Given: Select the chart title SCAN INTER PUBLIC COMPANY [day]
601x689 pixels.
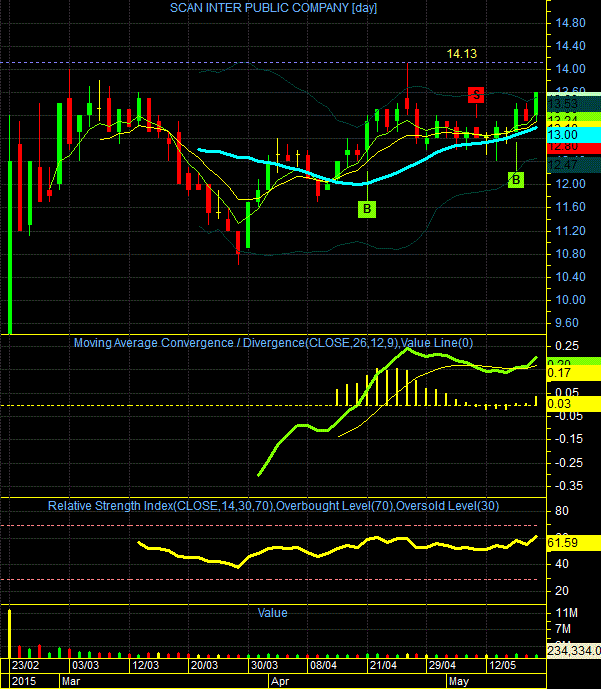Looking at the screenshot, I should [x=273, y=8].
